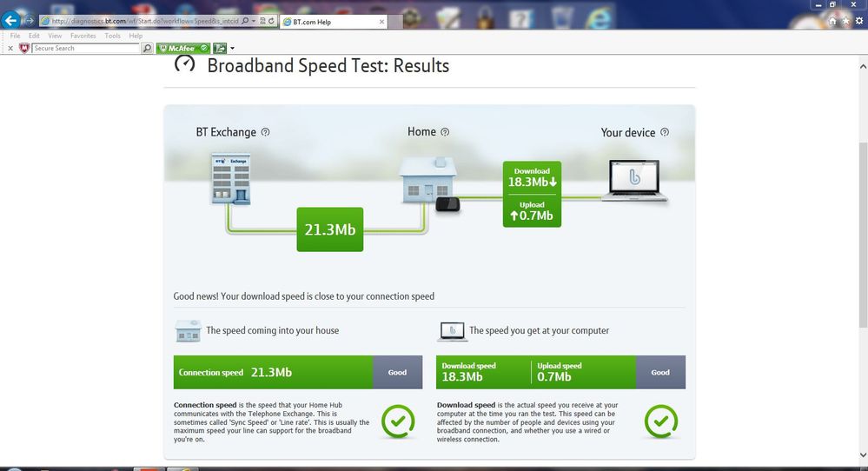Screen dimensions: 868x471
Task: Open the Favorites menu
Action: pos(83,36)
